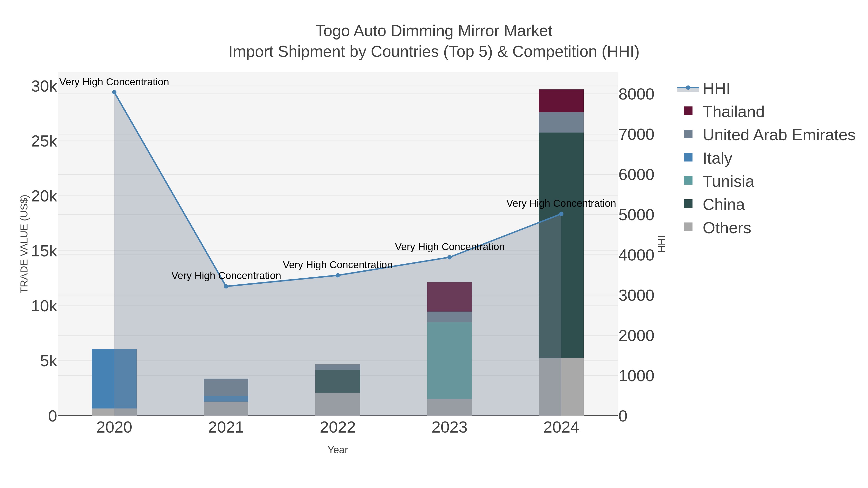Click the Italy bar segment for 2020
The width and height of the screenshot is (868, 488).
point(114,379)
